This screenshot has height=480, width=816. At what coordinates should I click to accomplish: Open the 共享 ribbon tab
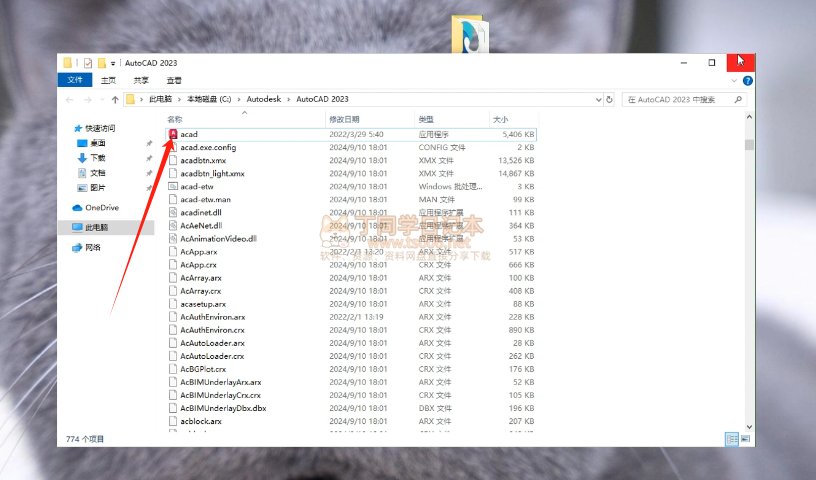tap(141, 80)
